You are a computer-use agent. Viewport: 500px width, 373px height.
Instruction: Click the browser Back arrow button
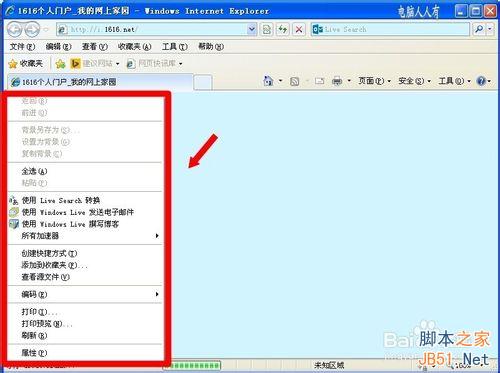pyautogui.click(x=15, y=29)
